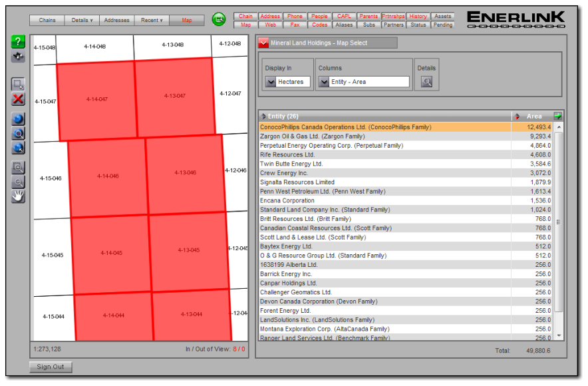Open the Prtnrshps tab
The image size is (588, 386).
click(393, 16)
